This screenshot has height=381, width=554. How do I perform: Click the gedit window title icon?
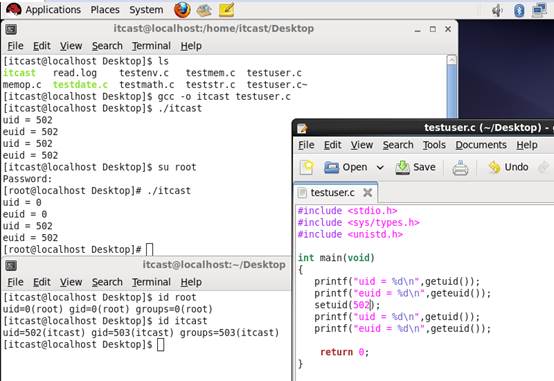click(302, 128)
